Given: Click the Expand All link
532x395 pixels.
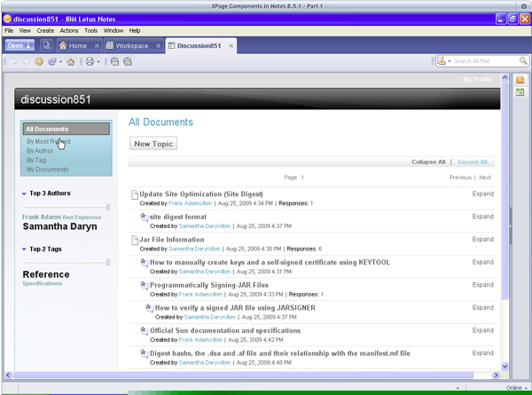Looking at the screenshot, I should coord(473,162).
